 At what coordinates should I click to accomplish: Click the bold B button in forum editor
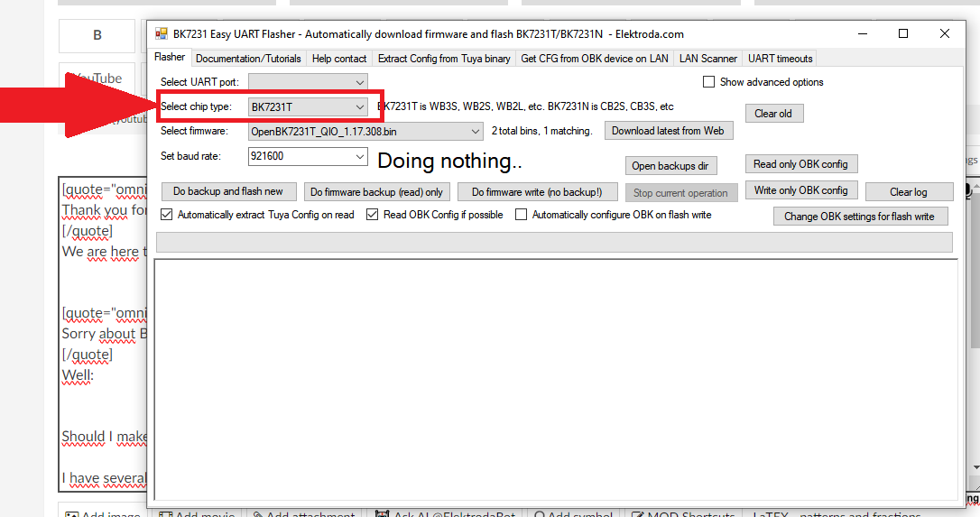pyautogui.click(x=97, y=35)
